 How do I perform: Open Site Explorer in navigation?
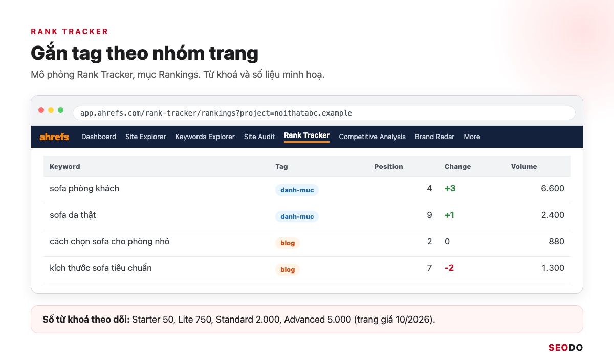click(146, 136)
